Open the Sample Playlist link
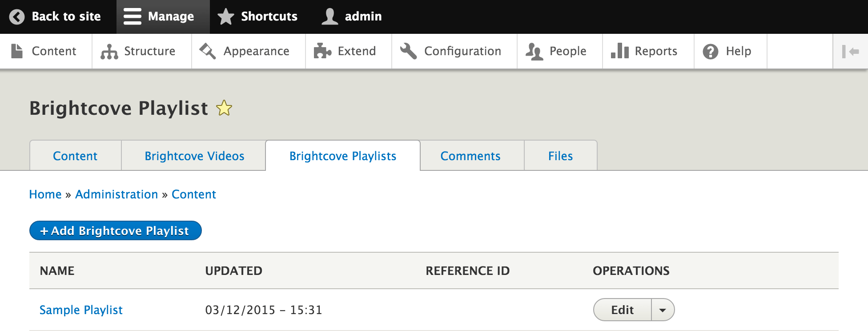 81,310
